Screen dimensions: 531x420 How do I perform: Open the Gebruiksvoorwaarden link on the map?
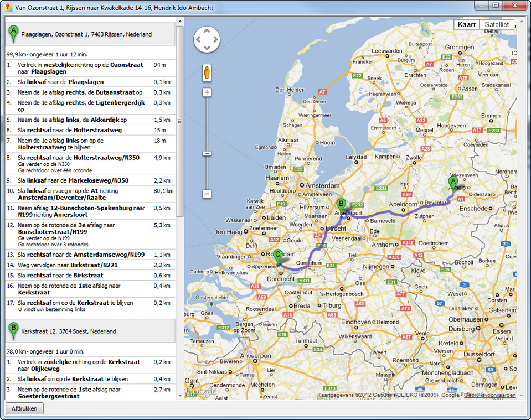coord(489,395)
